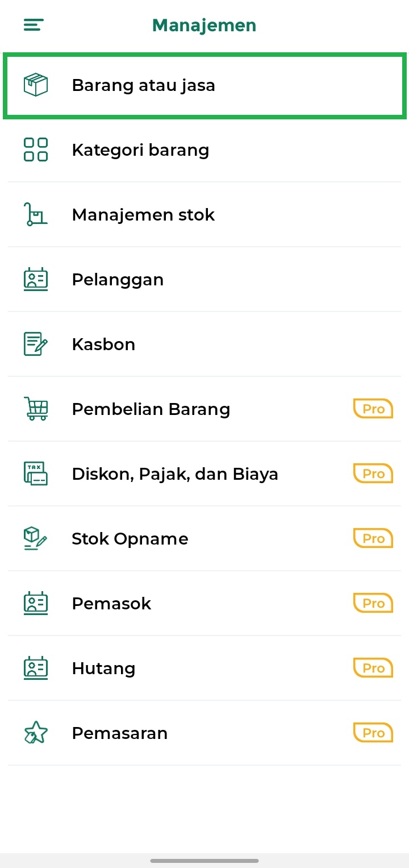Viewport: 409px width, 868px height.
Task: Choose the Kasbon menu item
Action: 103,344
